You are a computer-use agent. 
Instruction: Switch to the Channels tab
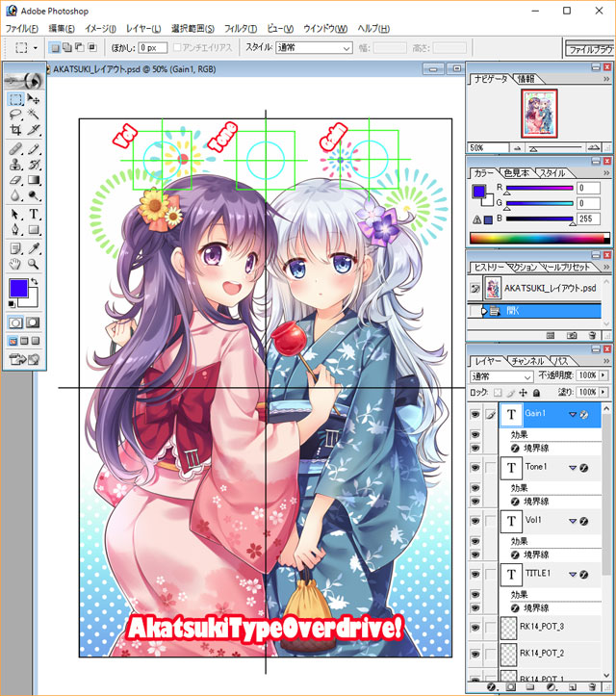pos(527,361)
